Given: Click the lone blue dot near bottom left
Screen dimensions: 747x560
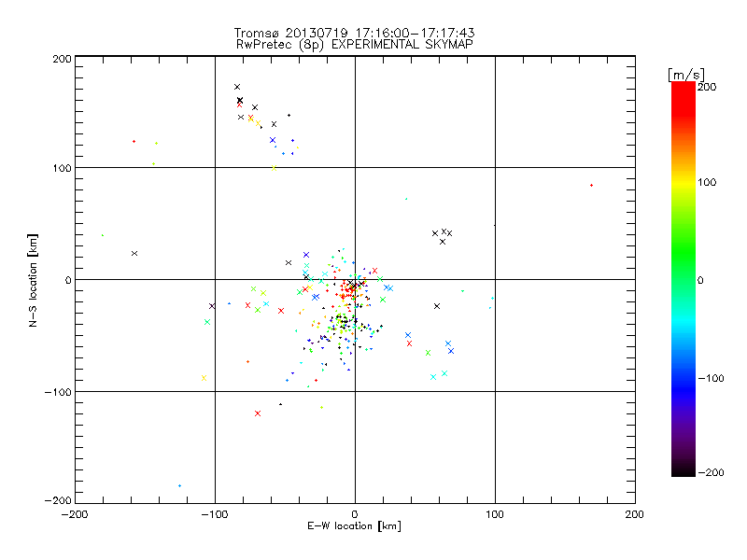Looking at the screenshot, I should (179, 485).
